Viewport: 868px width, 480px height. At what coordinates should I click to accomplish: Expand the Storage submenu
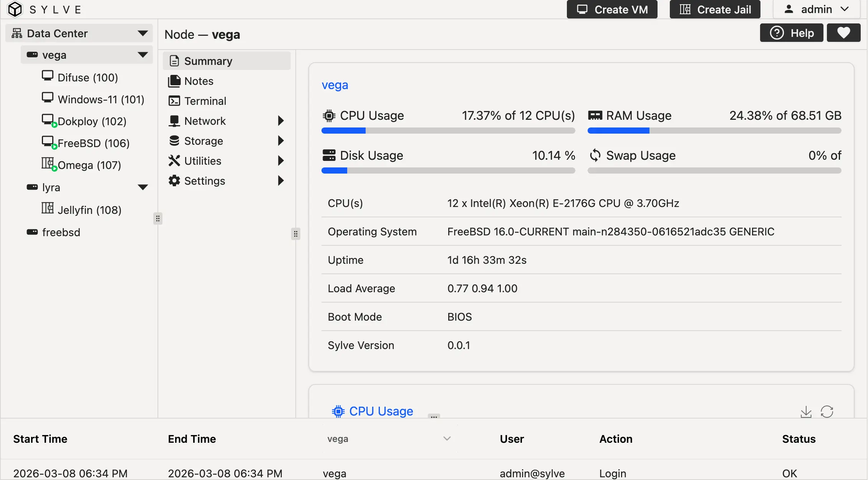(281, 141)
